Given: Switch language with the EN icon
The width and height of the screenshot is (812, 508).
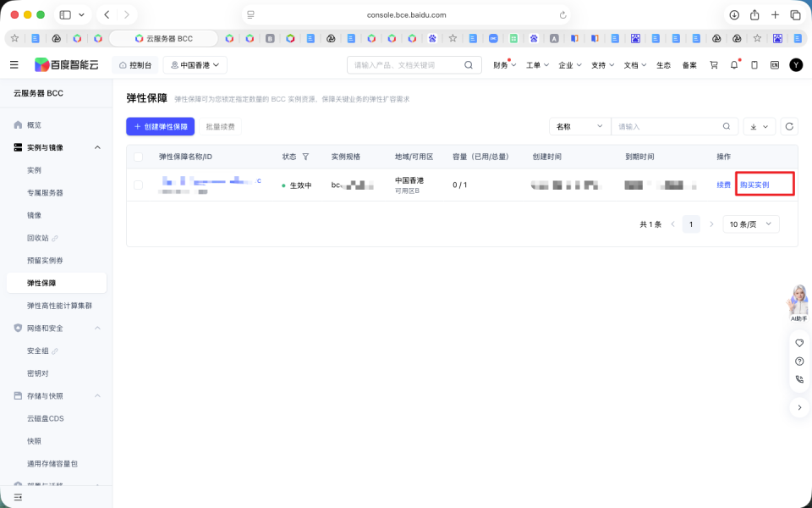Looking at the screenshot, I should [x=775, y=65].
